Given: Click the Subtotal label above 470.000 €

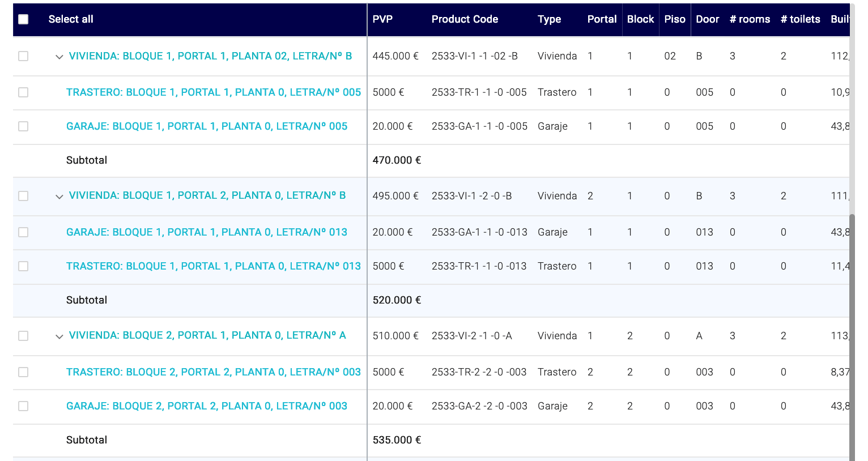Looking at the screenshot, I should [x=87, y=160].
